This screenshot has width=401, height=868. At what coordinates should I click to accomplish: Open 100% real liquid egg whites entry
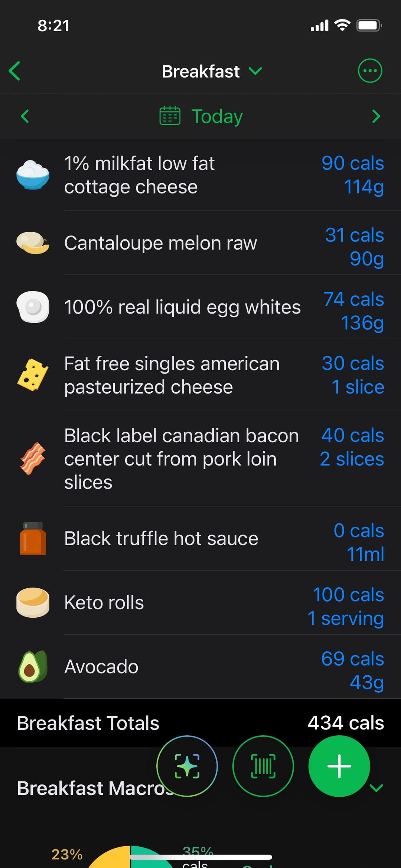[x=182, y=307]
